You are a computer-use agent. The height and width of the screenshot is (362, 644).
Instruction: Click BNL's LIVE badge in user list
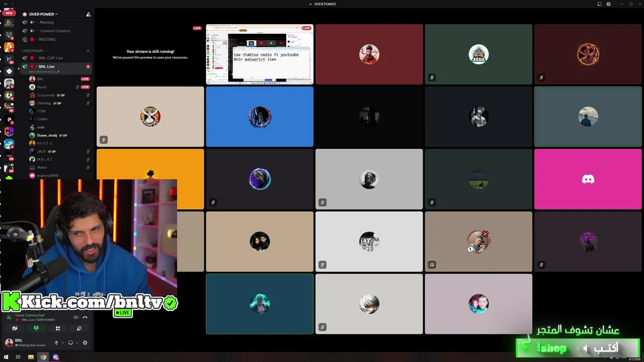point(86,79)
